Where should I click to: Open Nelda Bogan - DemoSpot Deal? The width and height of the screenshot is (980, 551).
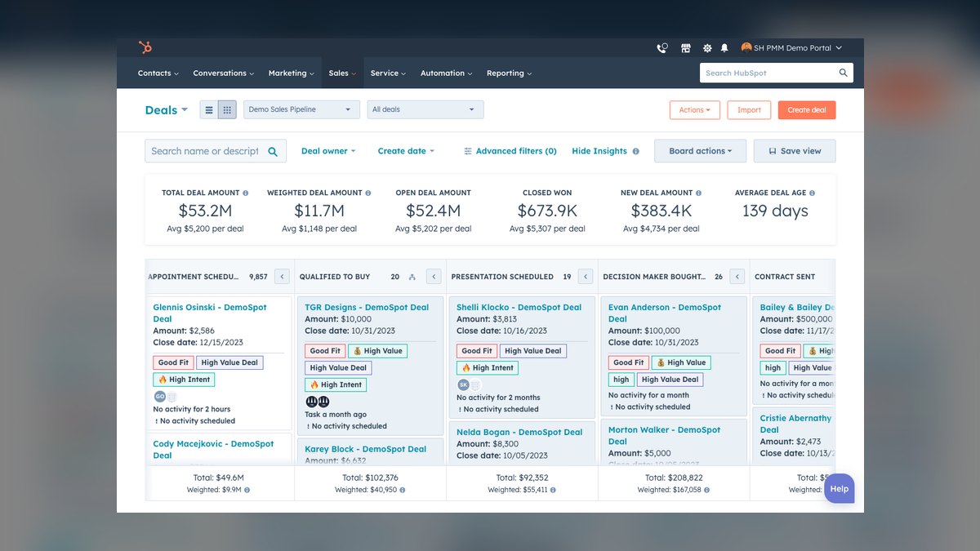[519, 433]
